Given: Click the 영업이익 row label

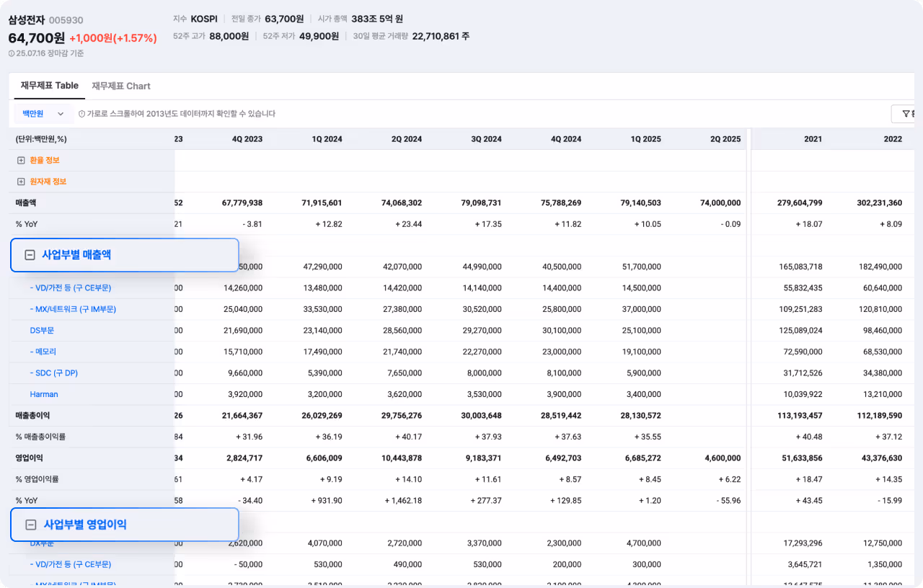Looking at the screenshot, I should 30,458.
